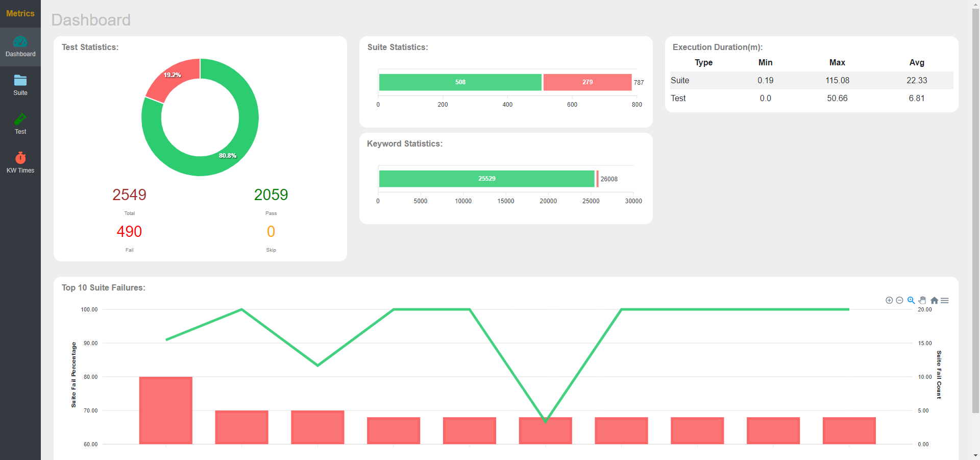Click the KW Times navigation label
The width and height of the screenshot is (980, 460).
[x=20, y=170]
